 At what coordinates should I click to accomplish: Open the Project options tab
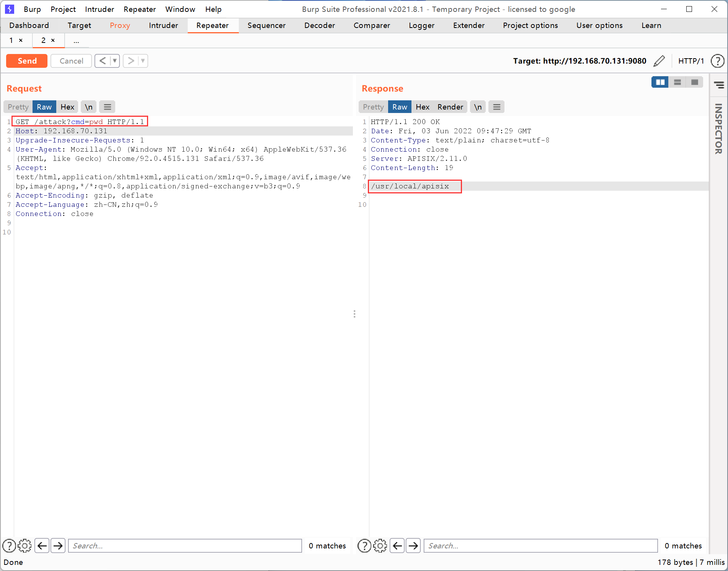[530, 25]
